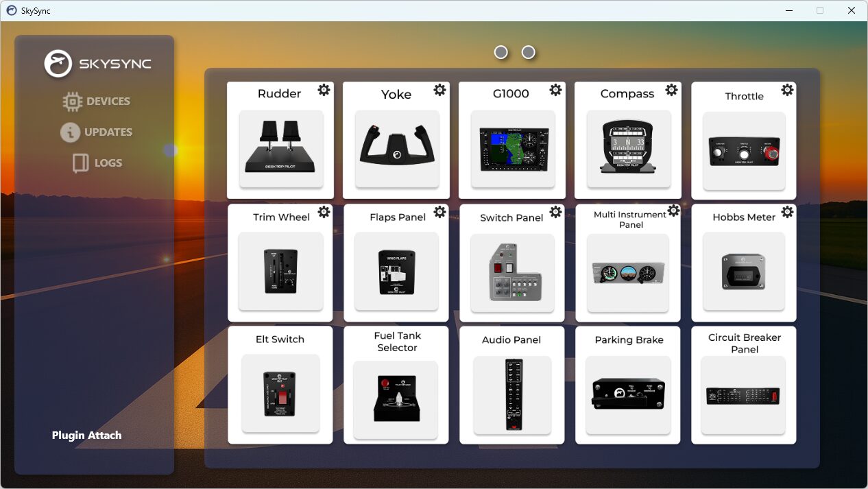Open the Hobbs Meter settings gear
The image size is (868, 489).
[787, 213]
